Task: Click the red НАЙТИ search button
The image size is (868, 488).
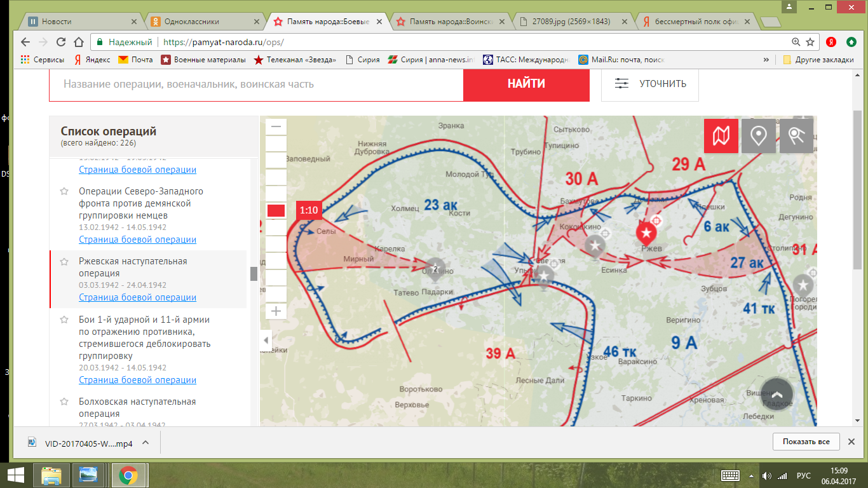Action: [526, 83]
